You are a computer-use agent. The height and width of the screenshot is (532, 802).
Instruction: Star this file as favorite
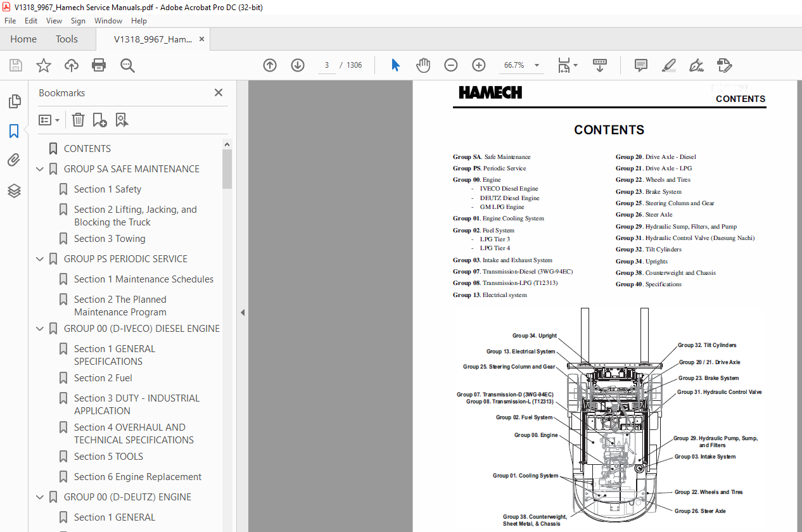(43, 65)
